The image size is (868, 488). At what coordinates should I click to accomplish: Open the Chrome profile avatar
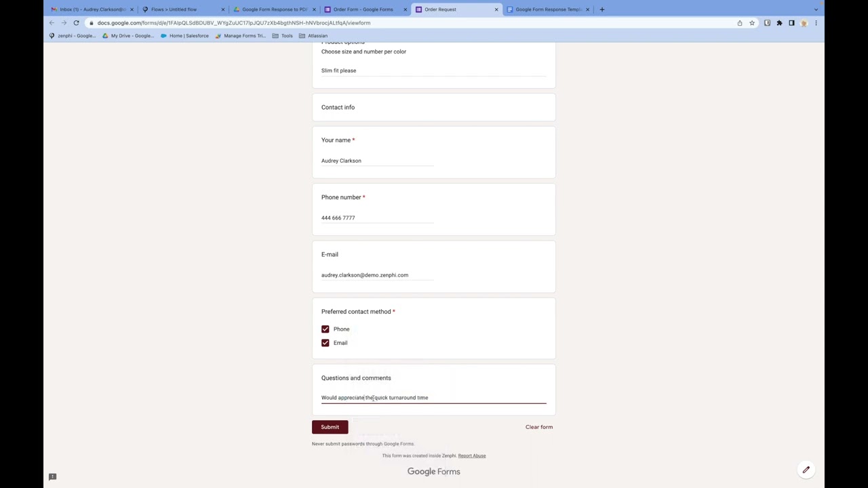click(x=804, y=23)
